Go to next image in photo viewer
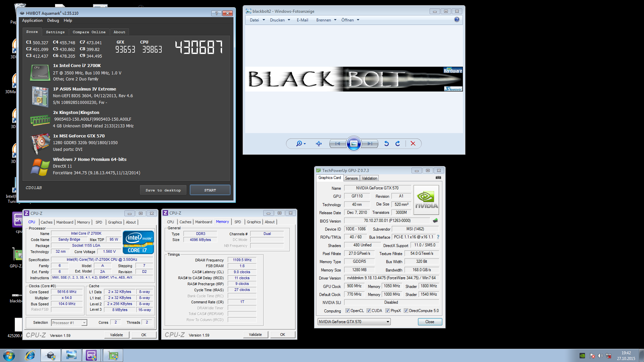Screen dimensions: 644x362 point(370,143)
